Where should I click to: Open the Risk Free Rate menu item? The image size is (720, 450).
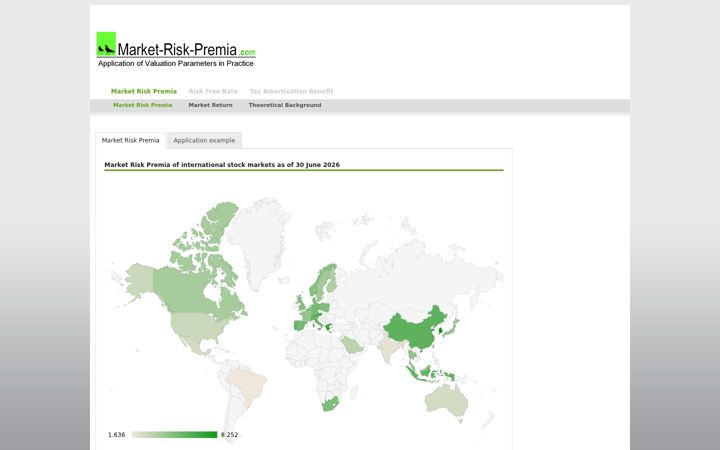(x=213, y=91)
